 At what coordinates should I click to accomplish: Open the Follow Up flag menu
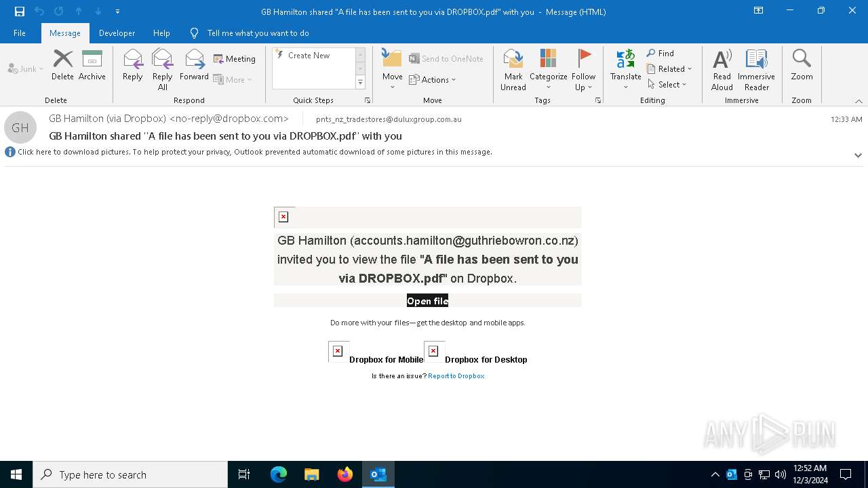point(583,69)
